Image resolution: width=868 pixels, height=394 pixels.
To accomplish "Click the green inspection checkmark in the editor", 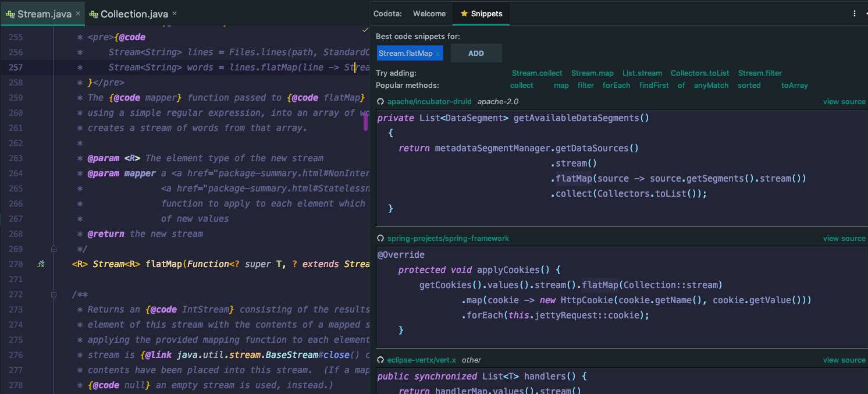I will pyautogui.click(x=365, y=29).
